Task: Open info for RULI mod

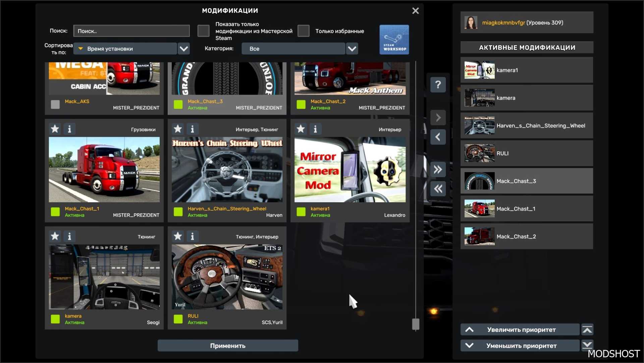Action: pyautogui.click(x=192, y=237)
